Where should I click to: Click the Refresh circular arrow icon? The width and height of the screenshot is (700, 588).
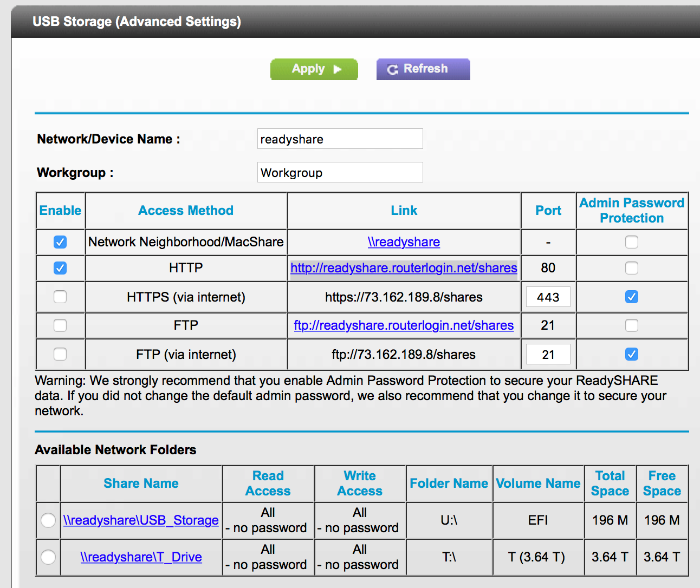[392, 69]
